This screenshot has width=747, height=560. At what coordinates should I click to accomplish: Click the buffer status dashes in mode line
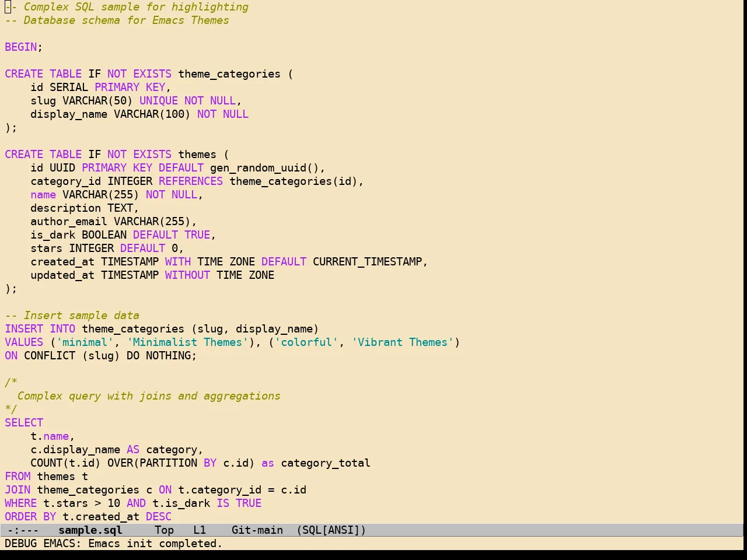tap(23, 530)
